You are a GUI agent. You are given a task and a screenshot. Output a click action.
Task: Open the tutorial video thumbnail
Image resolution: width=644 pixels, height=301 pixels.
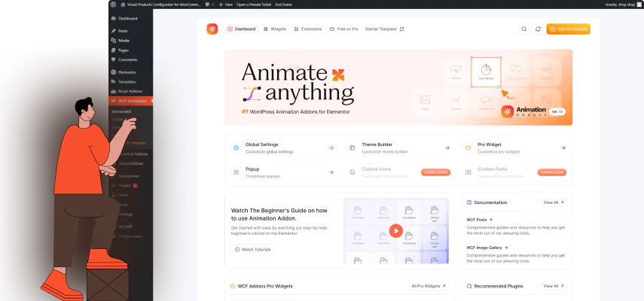click(396, 231)
